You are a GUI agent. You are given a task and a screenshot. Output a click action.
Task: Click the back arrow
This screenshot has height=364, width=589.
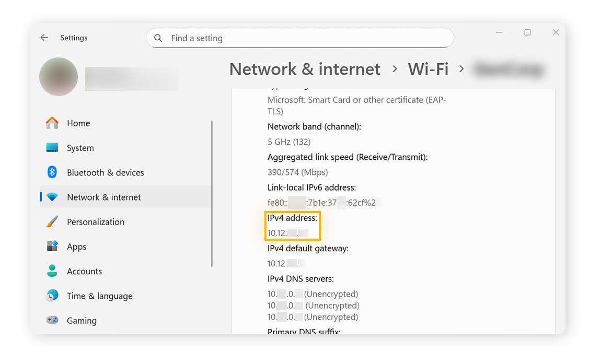[44, 38]
